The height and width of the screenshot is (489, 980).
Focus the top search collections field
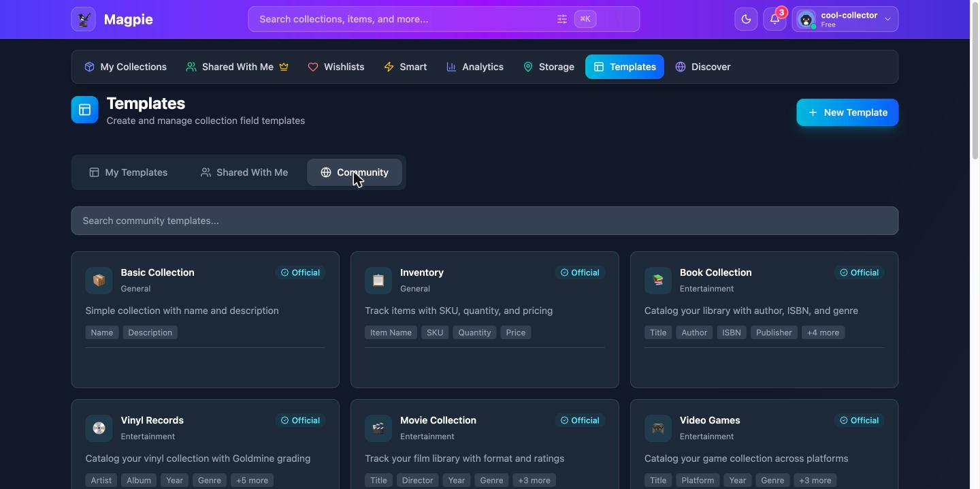click(444, 19)
